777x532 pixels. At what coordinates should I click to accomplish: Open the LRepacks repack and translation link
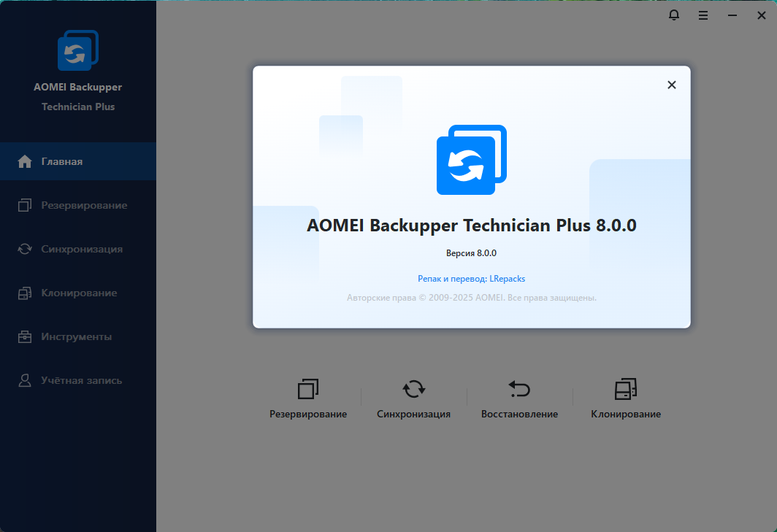tap(471, 279)
